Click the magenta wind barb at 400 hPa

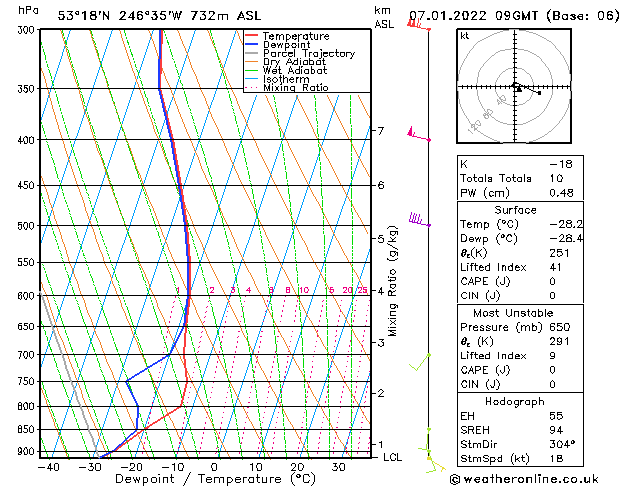[418, 134]
